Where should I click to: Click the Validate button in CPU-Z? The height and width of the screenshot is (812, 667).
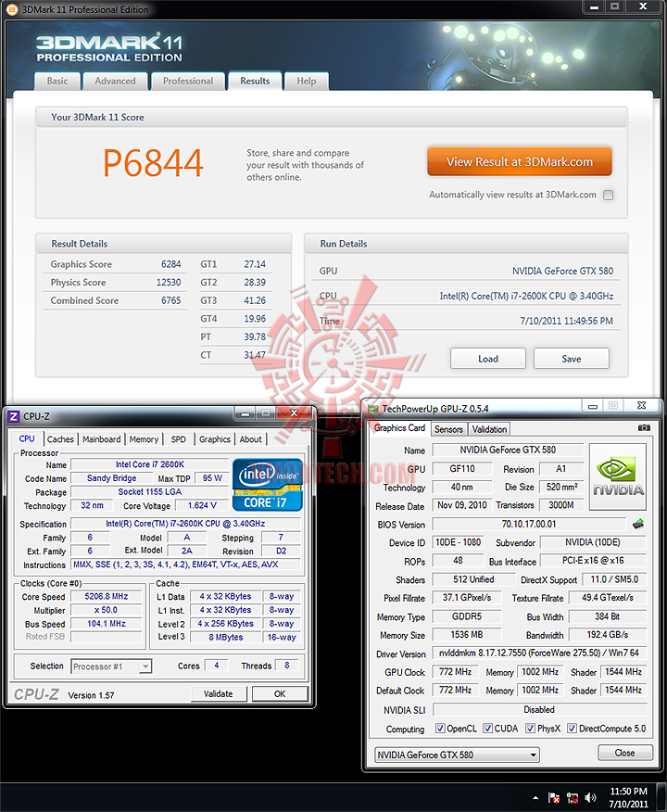point(219,694)
